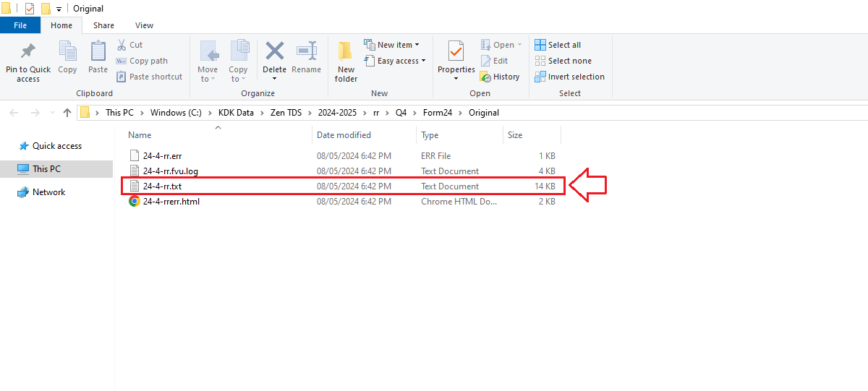Select file 24-4-rr.fvu.log

[x=170, y=171]
